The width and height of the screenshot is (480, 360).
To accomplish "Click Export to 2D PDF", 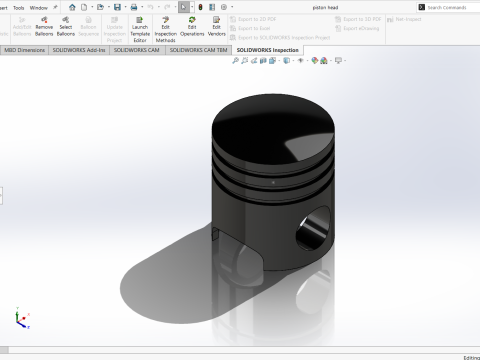I will (x=253, y=19).
